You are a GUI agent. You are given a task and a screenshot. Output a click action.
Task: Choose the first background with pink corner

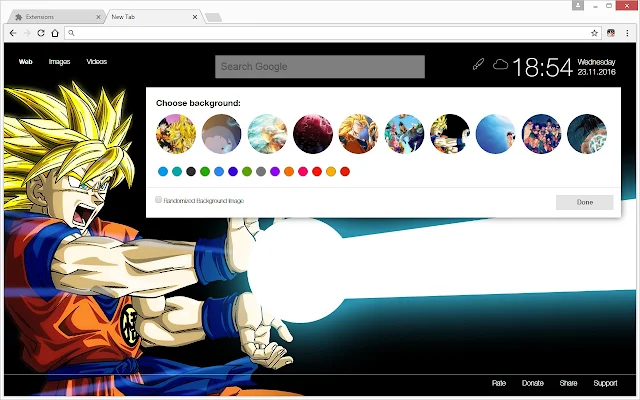tap(176, 134)
